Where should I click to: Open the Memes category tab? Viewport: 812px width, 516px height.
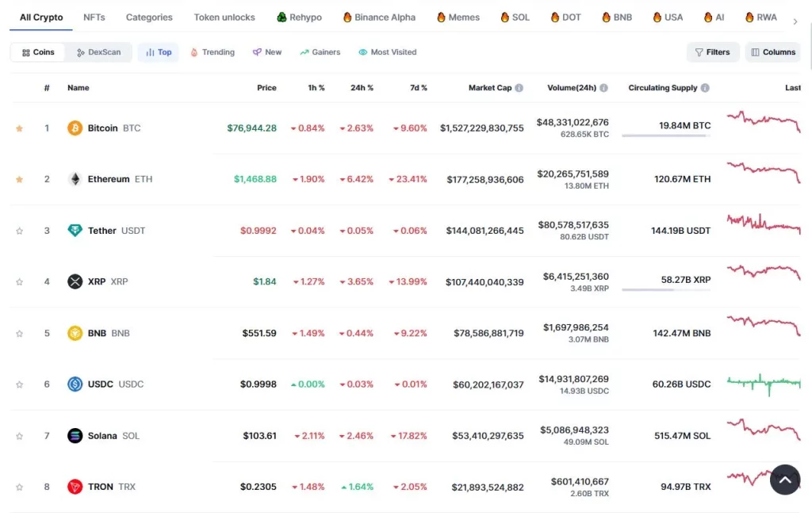(458, 17)
